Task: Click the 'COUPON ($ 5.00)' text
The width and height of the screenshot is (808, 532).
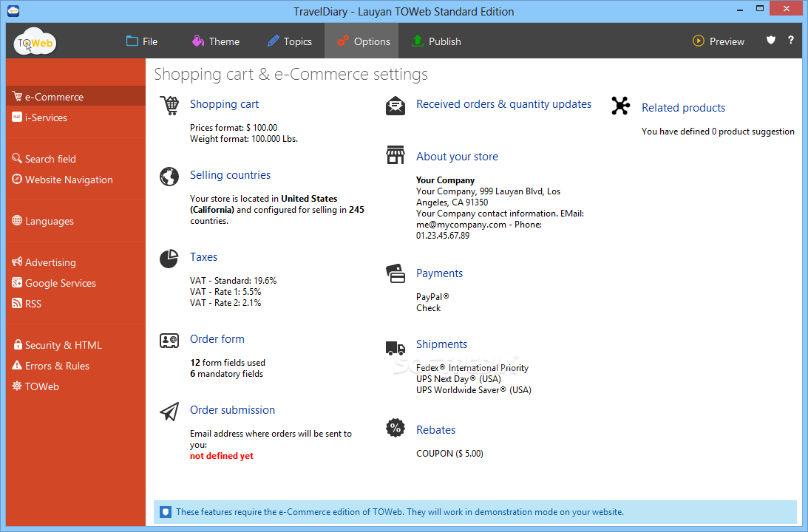Action: pyautogui.click(x=450, y=454)
